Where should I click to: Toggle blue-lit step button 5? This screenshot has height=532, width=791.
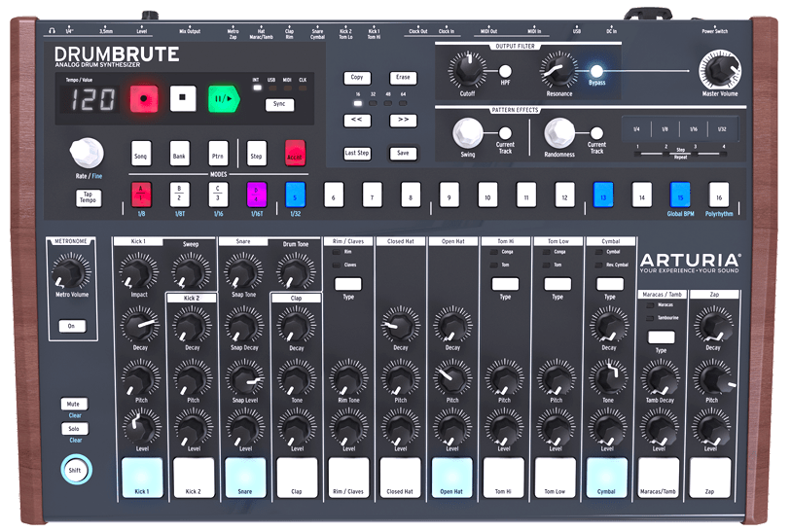tap(296, 195)
